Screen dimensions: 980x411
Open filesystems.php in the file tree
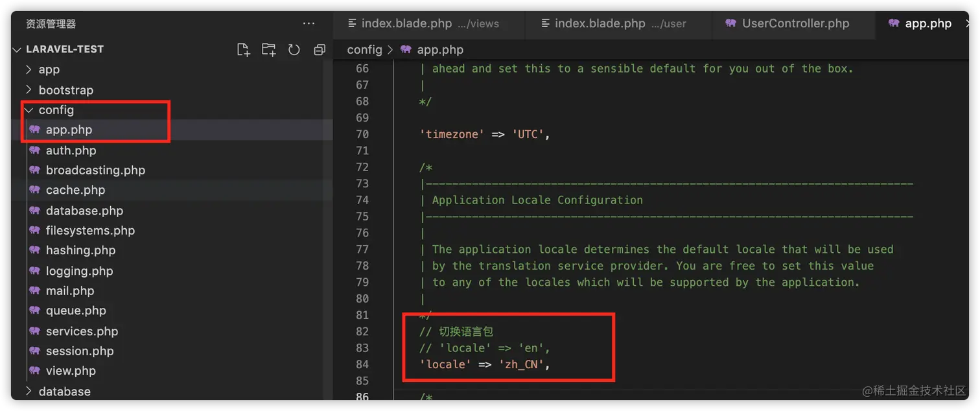[x=90, y=230]
